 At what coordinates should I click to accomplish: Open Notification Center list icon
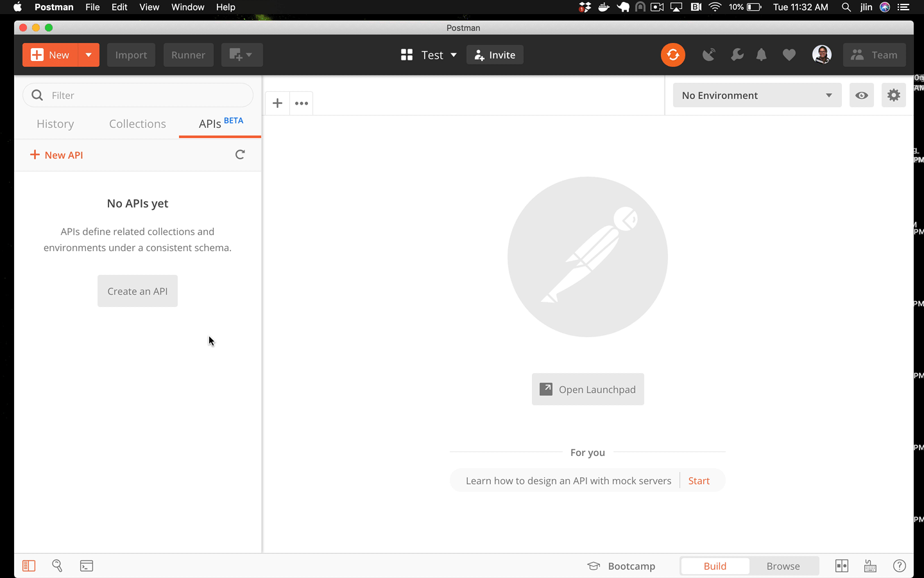(903, 7)
